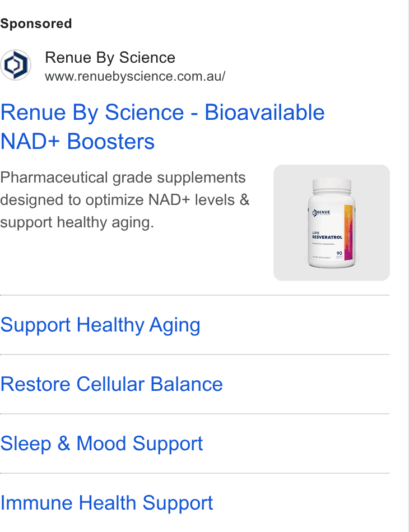Select the Restore Cellular Balance sitelink
Image resolution: width=409 pixels, height=532 pixels.
coord(111,384)
